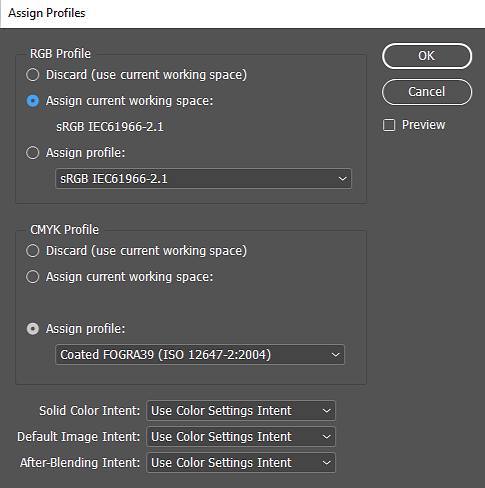Click the CMYK Profile group label
The height and width of the screenshot is (488, 485).
tap(64, 230)
